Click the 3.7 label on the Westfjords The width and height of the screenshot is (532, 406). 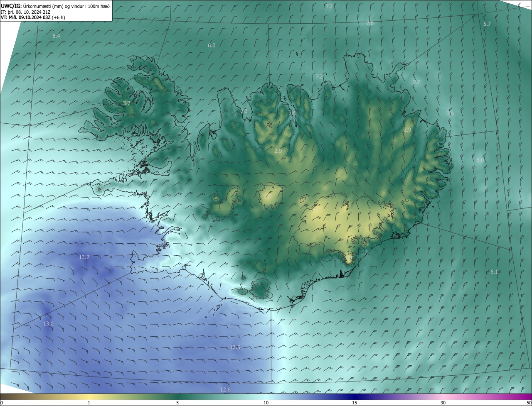coord(127,103)
